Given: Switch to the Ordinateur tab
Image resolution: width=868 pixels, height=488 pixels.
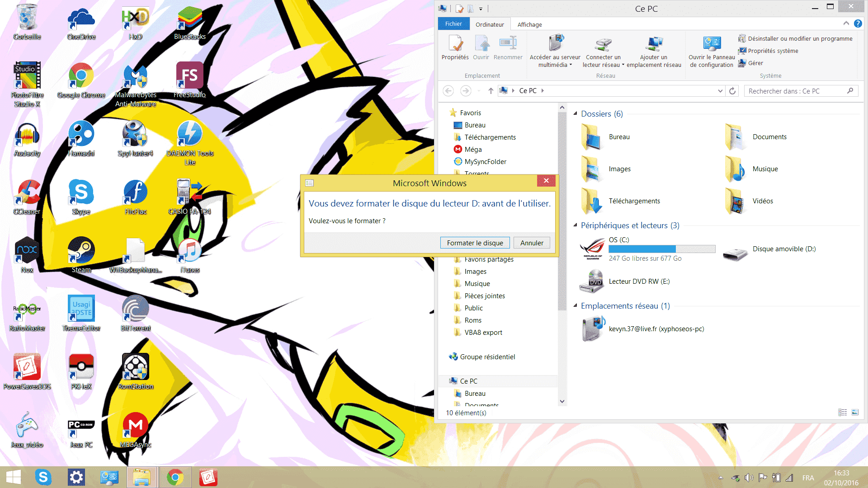Looking at the screenshot, I should [x=490, y=24].
